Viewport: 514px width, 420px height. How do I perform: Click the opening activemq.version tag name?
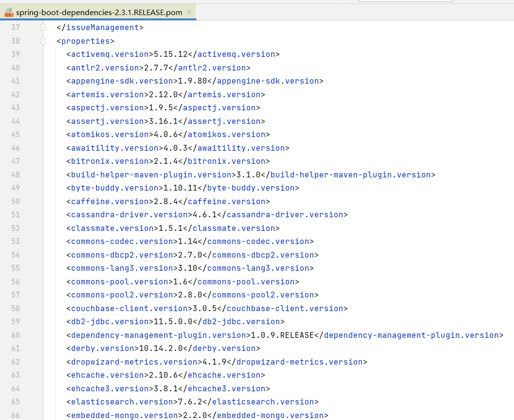(x=110, y=54)
